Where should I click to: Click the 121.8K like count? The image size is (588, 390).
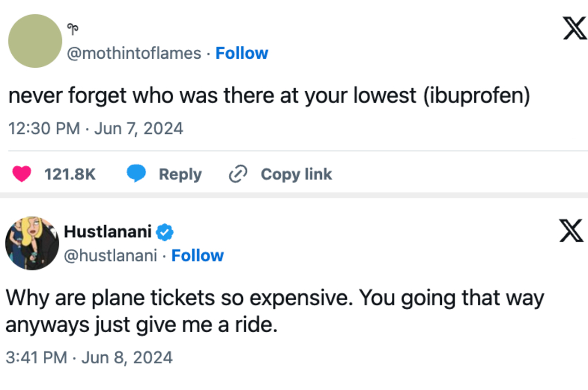(69, 174)
